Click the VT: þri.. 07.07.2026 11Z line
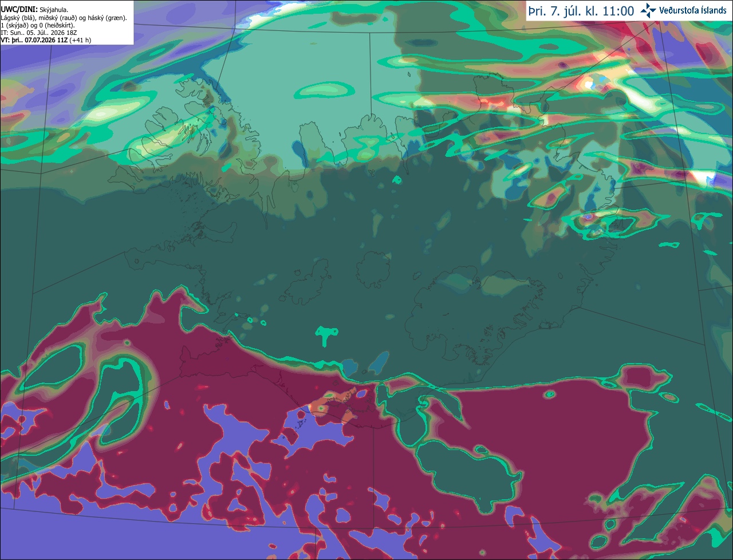 pyautogui.click(x=46, y=40)
